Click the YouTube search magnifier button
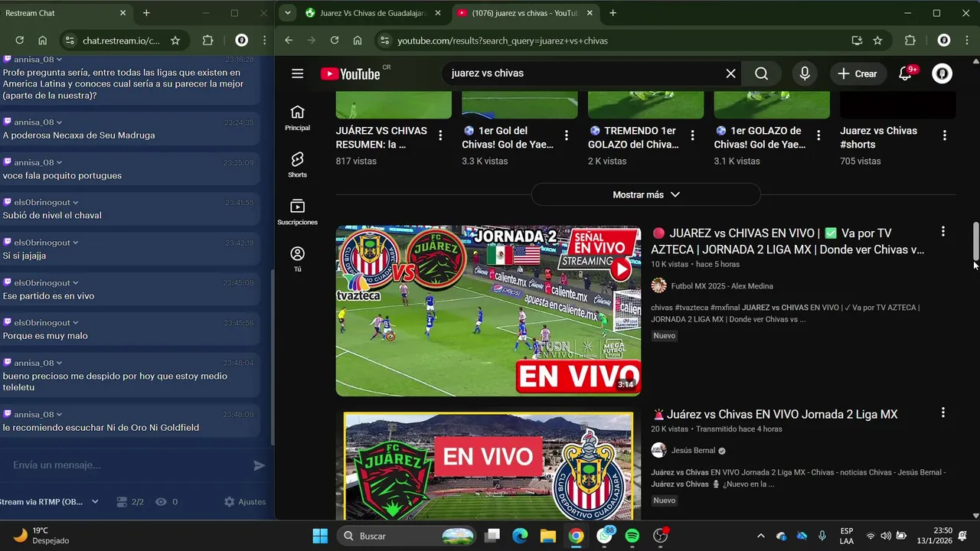The image size is (980, 551). [x=761, y=73]
